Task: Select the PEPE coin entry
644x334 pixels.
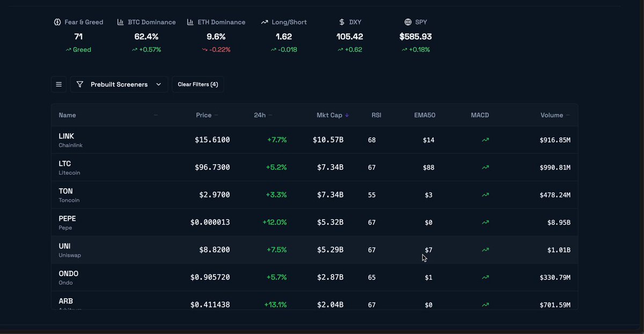Action: click(x=314, y=222)
